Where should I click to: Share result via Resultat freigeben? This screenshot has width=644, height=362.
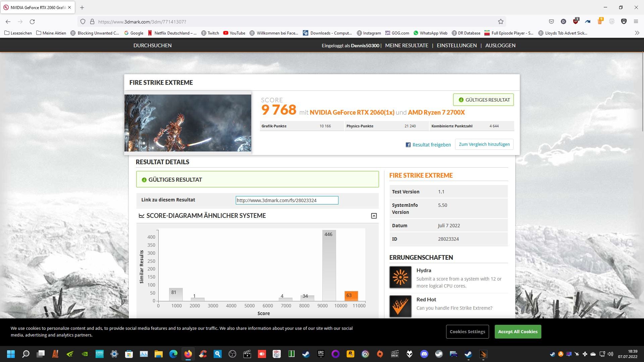(428, 145)
